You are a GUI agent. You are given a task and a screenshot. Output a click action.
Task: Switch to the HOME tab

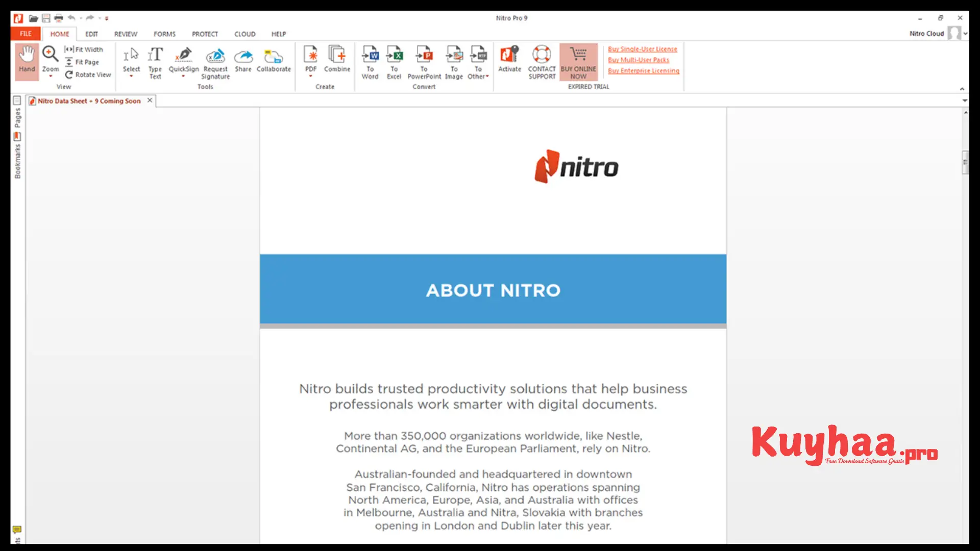pos(60,34)
